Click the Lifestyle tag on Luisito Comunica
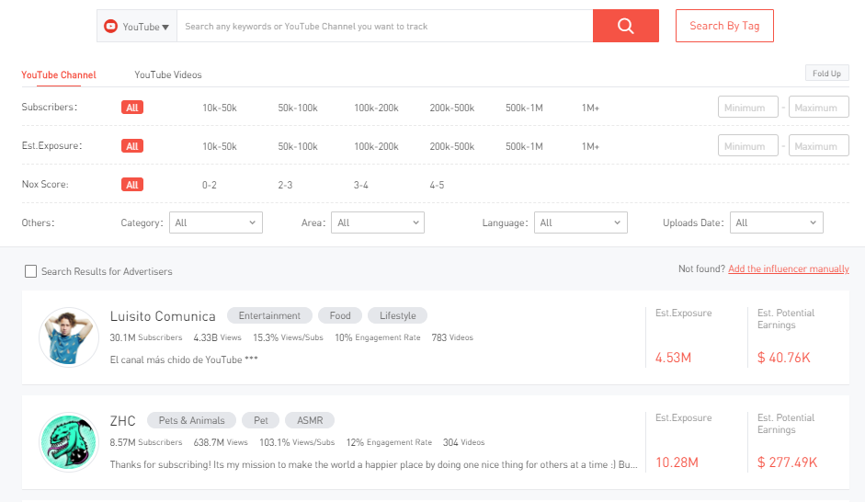 (x=397, y=316)
